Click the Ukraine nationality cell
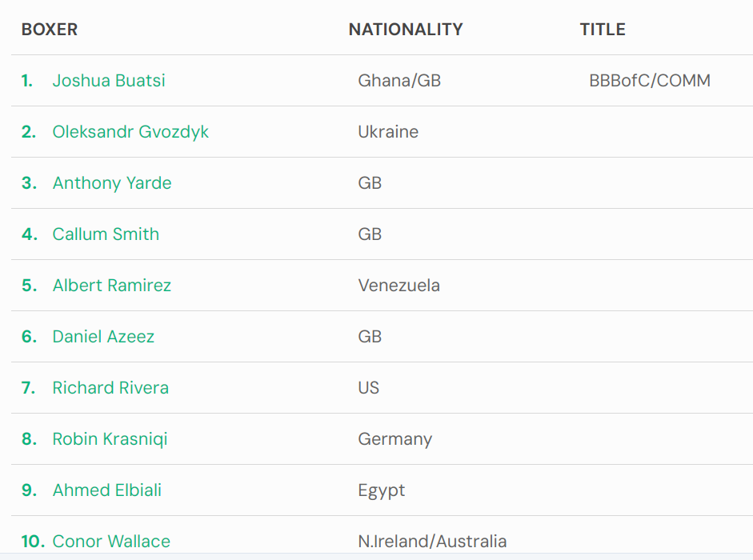Viewport: 753px width, 560px height. [x=389, y=131]
